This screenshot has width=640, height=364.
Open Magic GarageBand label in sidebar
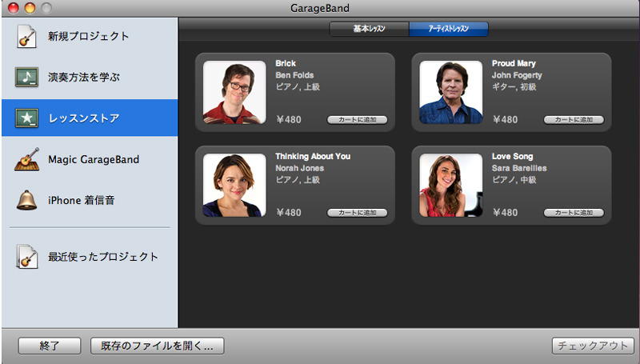click(x=94, y=159)
